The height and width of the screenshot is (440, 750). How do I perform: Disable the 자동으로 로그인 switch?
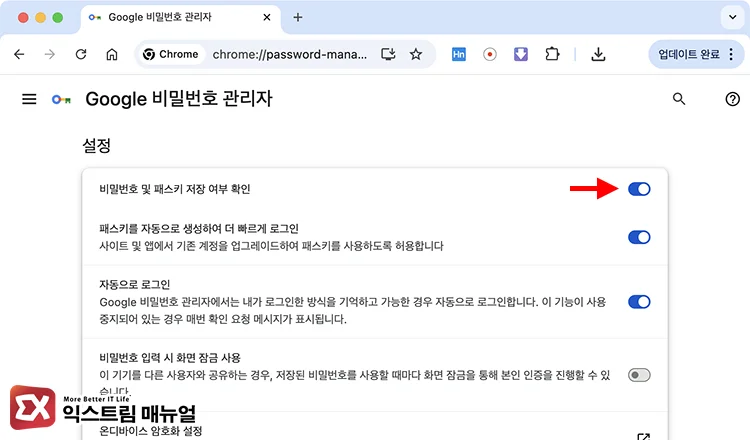(639, 302)
